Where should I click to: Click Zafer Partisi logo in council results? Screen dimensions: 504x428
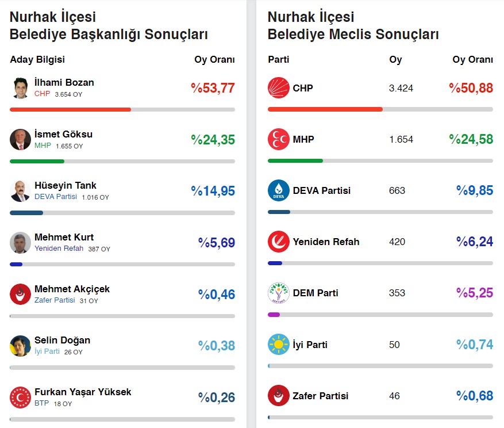click(279, 396)
